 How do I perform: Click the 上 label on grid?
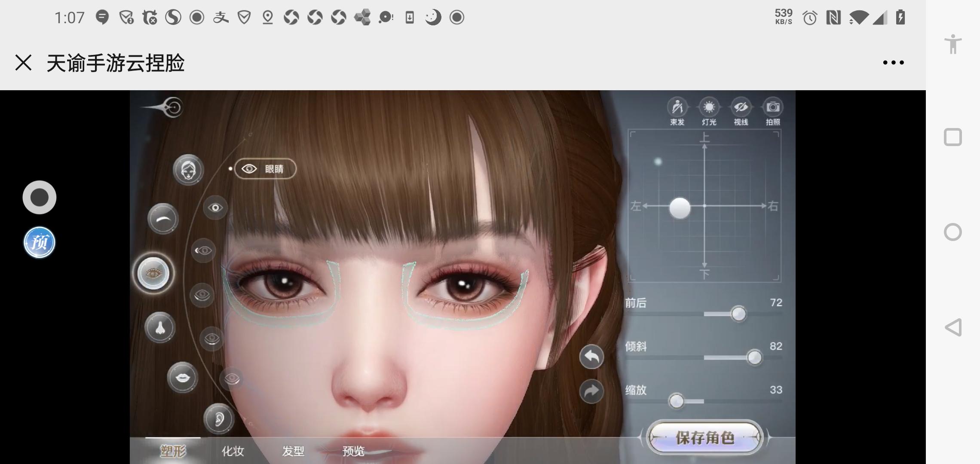click(704, 137)
